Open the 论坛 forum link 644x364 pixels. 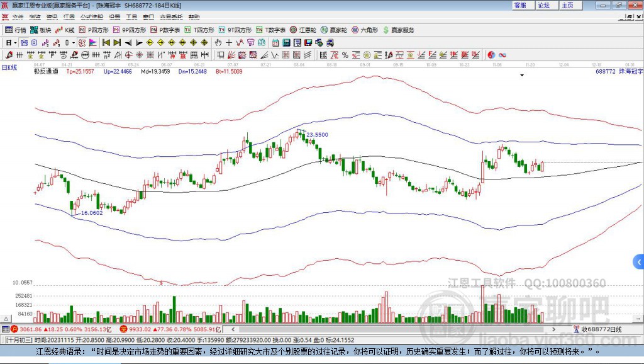[x=543, y=5]
